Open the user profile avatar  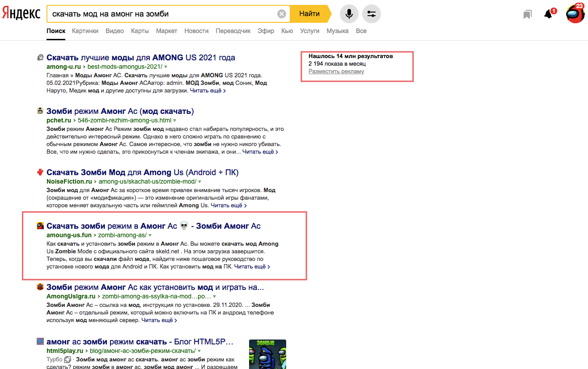click(x=575, y=13)
